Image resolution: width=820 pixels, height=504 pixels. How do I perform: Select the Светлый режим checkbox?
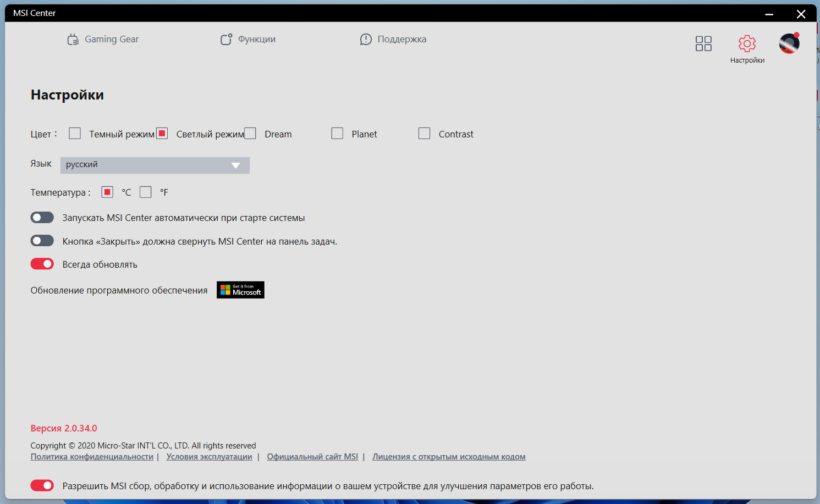coord(162,134)
